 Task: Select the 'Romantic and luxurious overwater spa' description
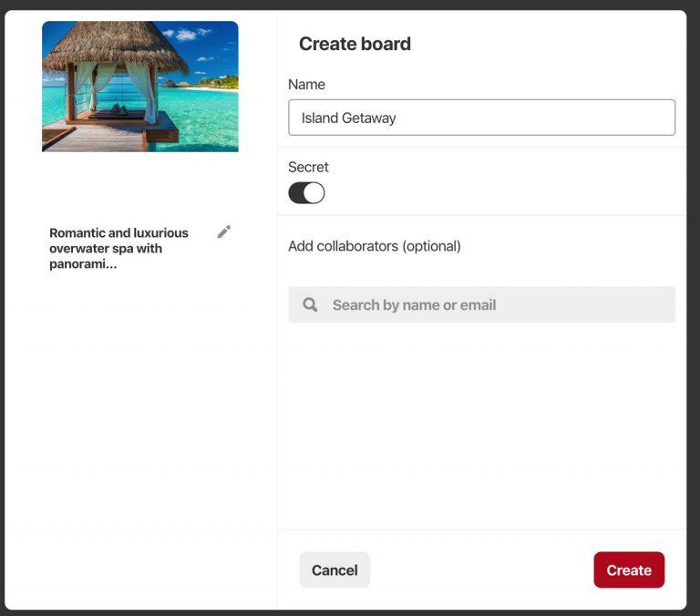pyautogui.click(x=118, y=248)
